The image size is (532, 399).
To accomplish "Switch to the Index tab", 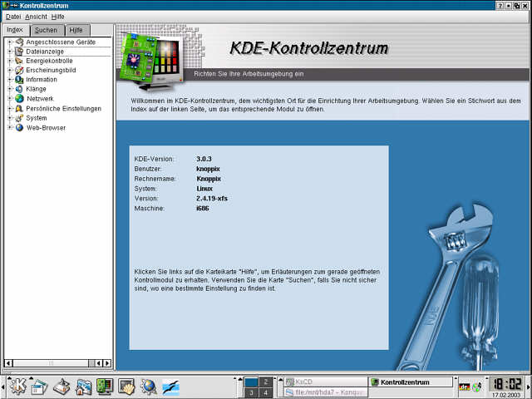I will [15, 30].
